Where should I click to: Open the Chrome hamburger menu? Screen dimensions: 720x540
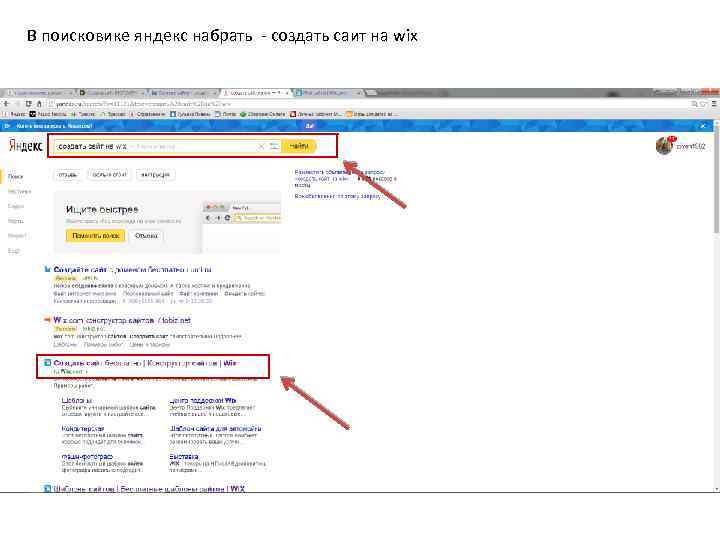(x=714, y=104)
